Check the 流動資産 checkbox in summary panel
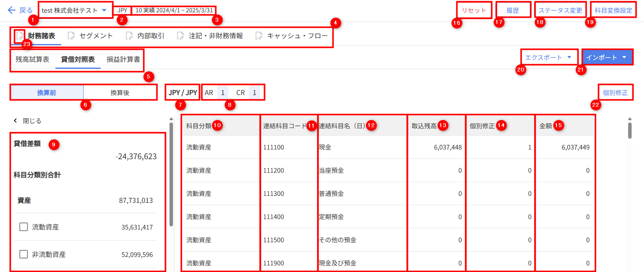 (24, 227)
